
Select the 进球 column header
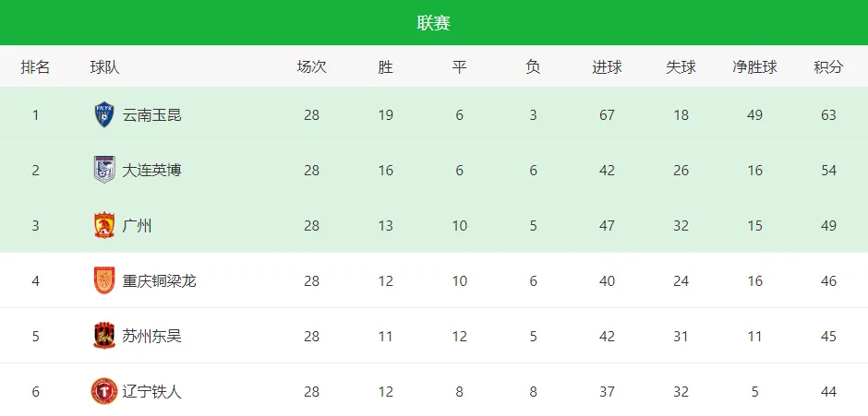[607, 67]
